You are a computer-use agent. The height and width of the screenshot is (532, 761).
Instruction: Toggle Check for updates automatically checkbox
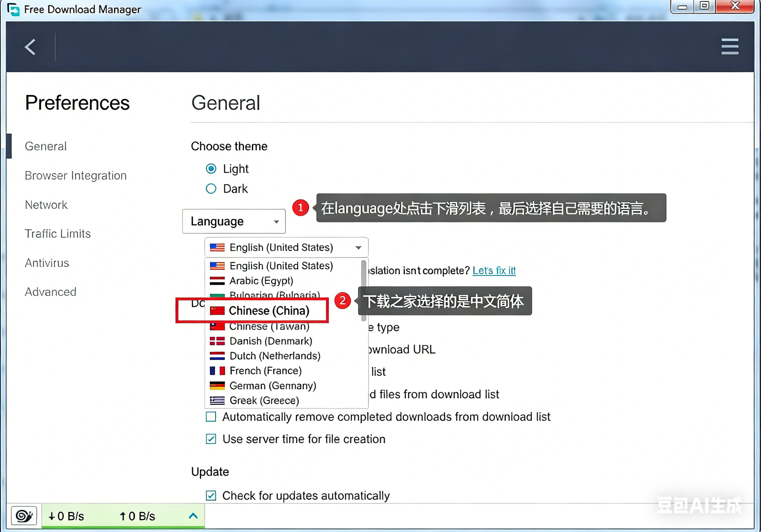211,496
